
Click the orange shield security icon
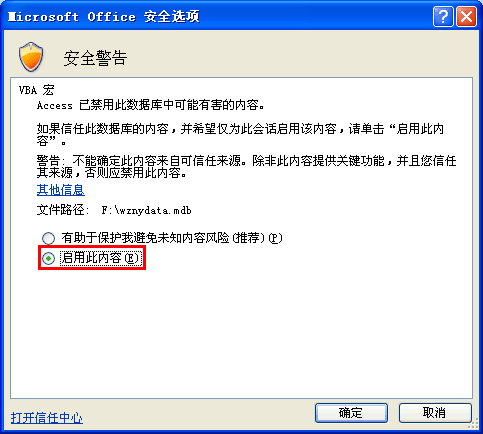click(31, 57)
